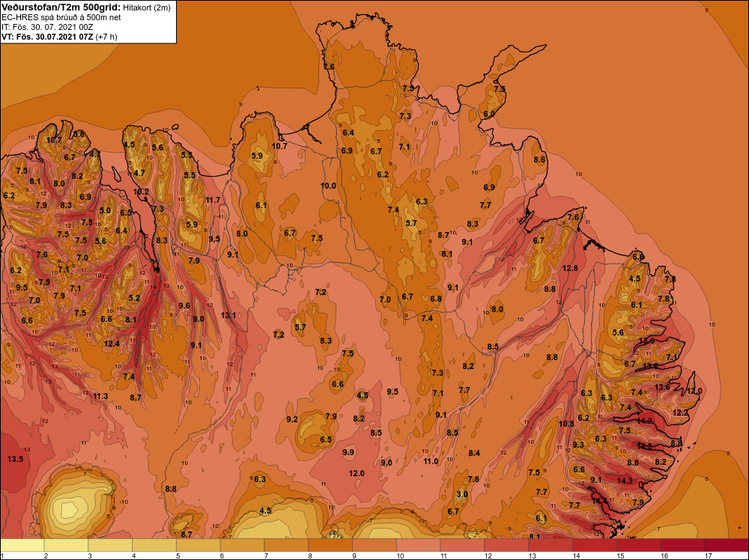
Task: Click the 12.2 temperature value
Action: pos(680,413)
